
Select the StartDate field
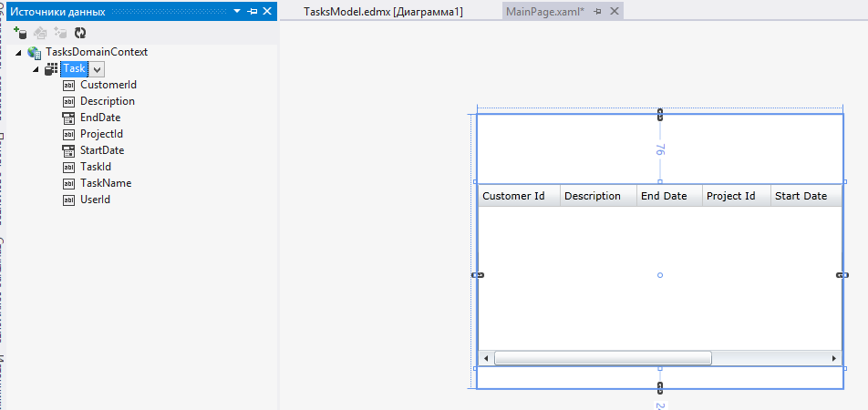tap(102, 150)
